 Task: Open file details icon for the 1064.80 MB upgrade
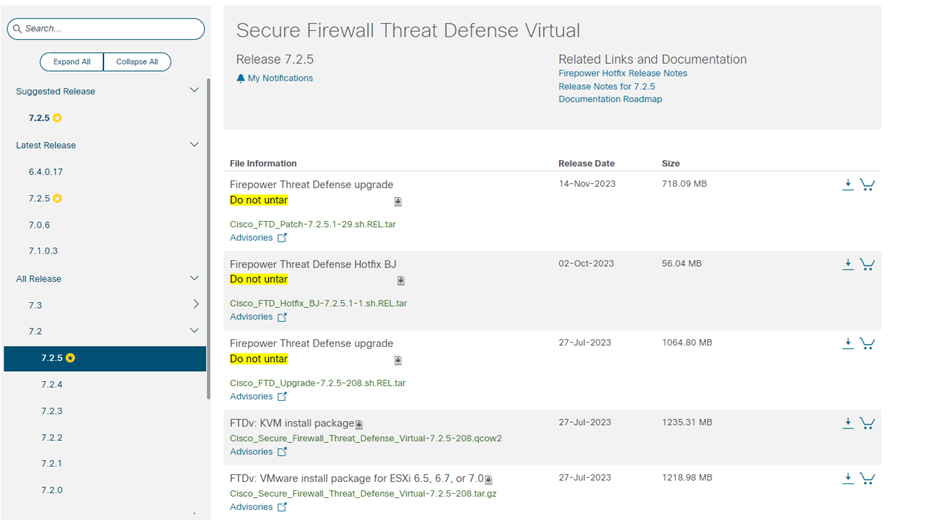pyautogui.click(x=398, y=360)
